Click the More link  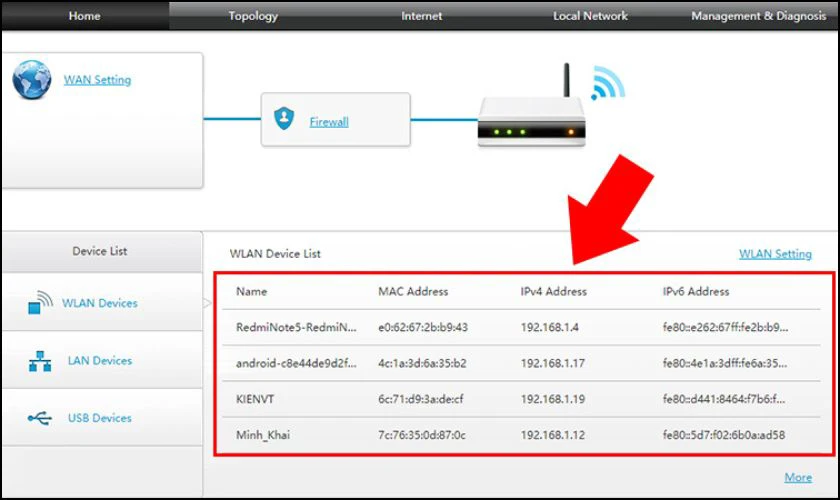[798, 477]
